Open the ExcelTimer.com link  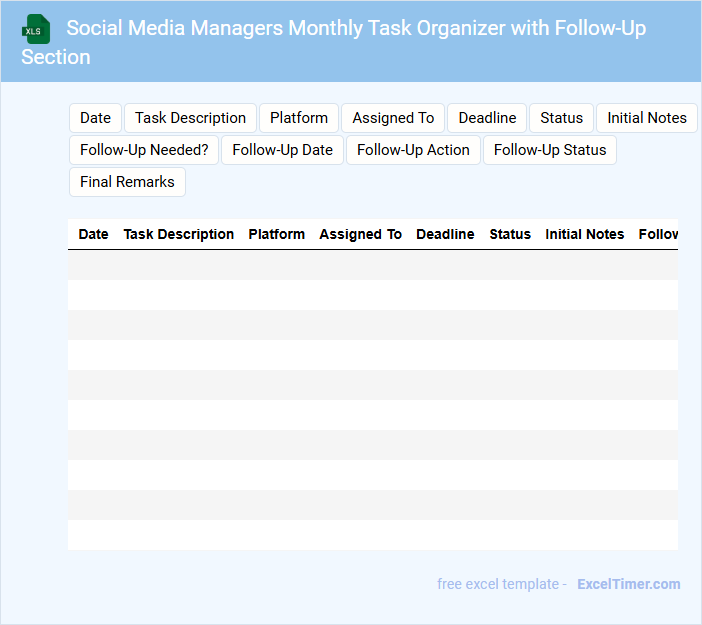(x=628, y=584)
